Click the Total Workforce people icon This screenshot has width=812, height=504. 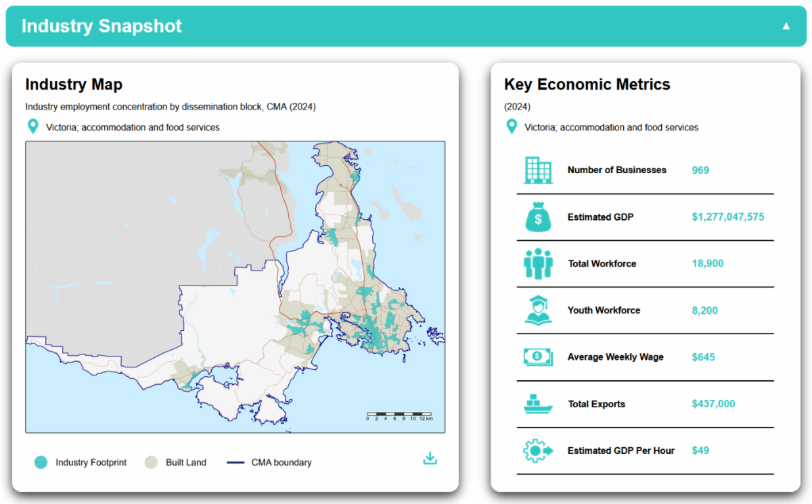[x=538, y=264]
